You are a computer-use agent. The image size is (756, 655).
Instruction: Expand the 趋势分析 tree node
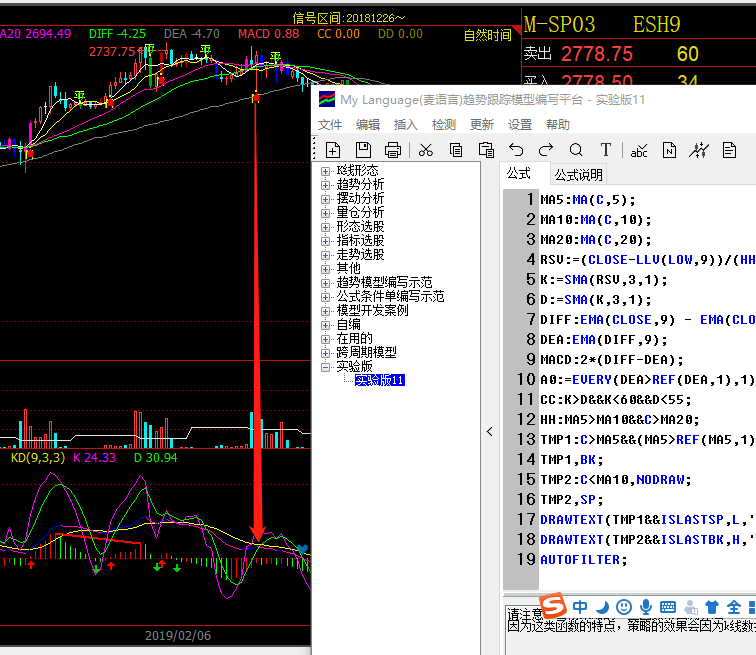click(x=326, y=185)
